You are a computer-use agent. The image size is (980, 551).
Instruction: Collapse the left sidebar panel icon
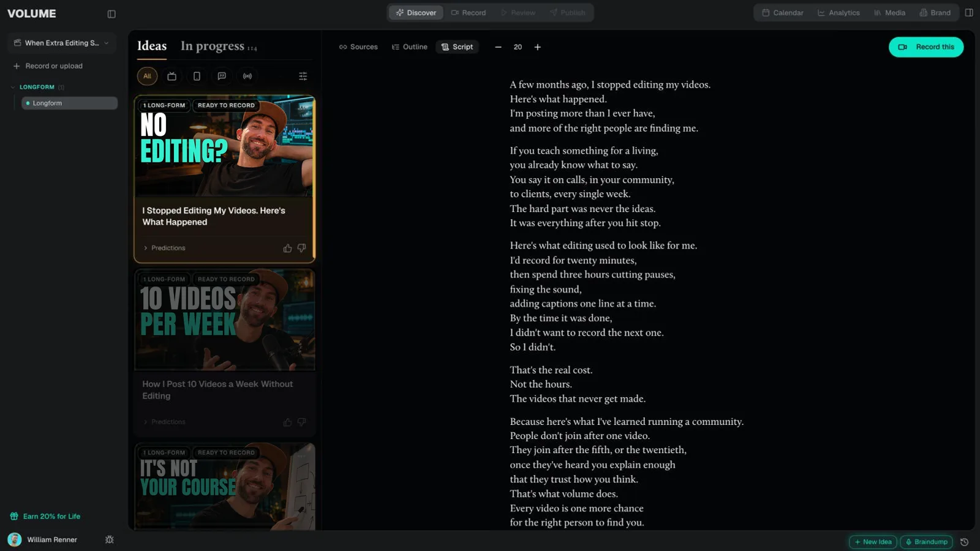111,13
